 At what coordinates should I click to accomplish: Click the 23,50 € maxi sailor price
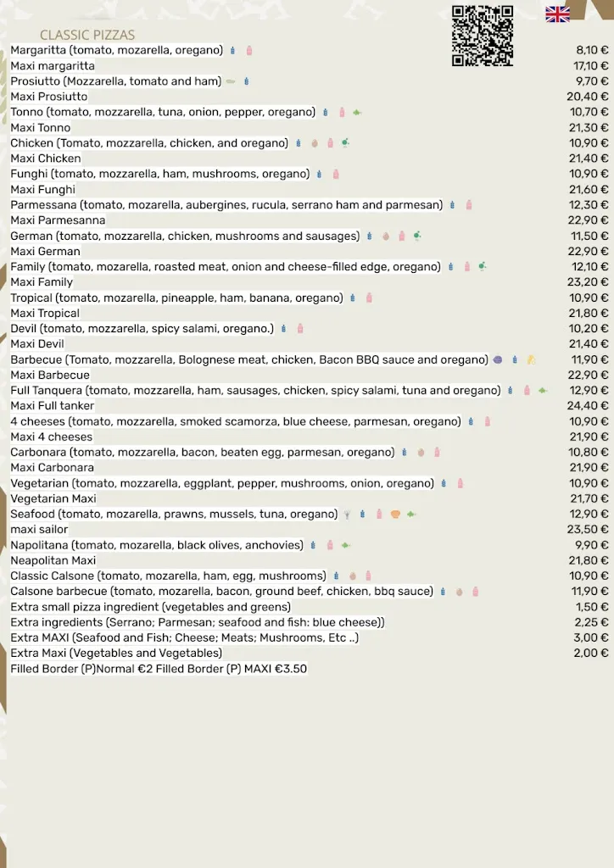coord(588,530)
